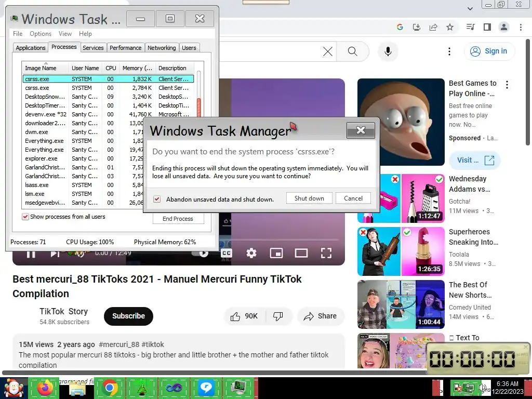Viewport: 532px width, 399px height.
Task: Select the devenv.exe *32 process row
Action: pyautogui.click(x=109, y=114)
